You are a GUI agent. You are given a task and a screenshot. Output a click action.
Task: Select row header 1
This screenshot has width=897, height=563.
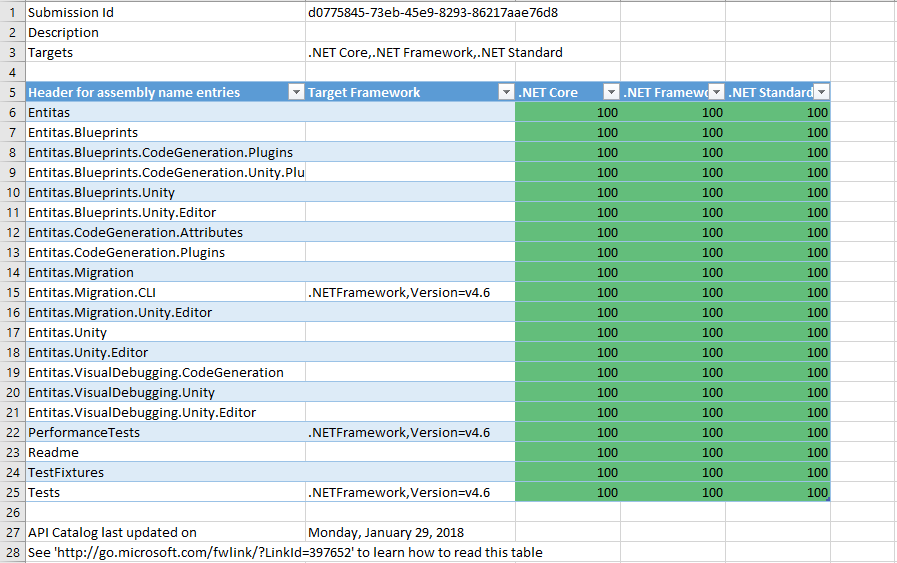13,13
